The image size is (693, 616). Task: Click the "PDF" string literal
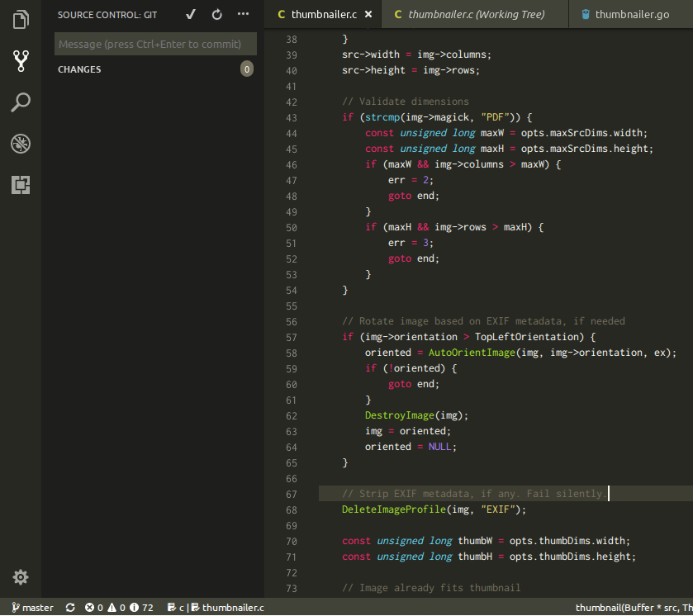click(495, 117)
